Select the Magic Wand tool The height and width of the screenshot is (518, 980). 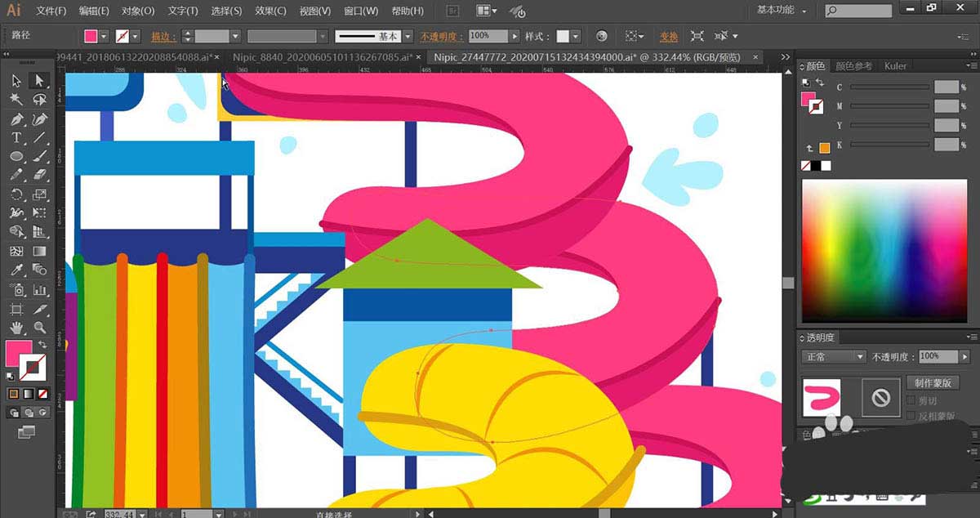[x=16, y=99]
